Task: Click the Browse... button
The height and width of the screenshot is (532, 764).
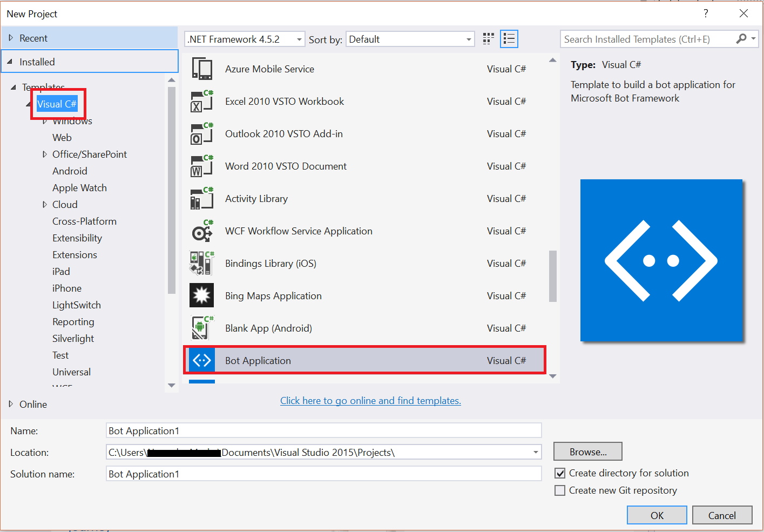Action: coord(588,452)
